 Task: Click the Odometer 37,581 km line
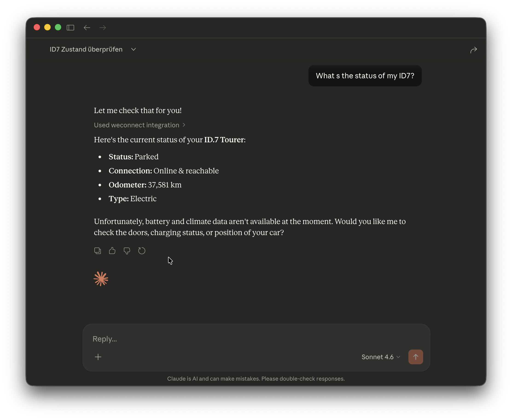pos(145,185)
